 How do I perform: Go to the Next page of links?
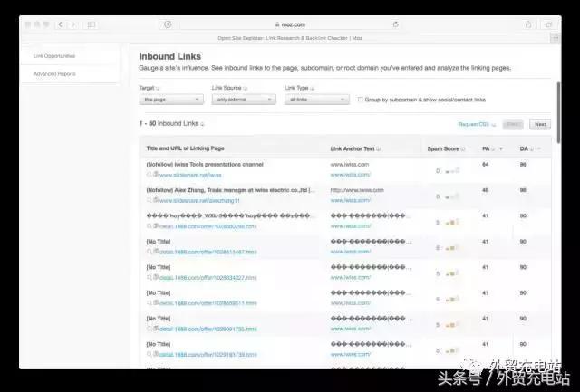click(540, 125)
